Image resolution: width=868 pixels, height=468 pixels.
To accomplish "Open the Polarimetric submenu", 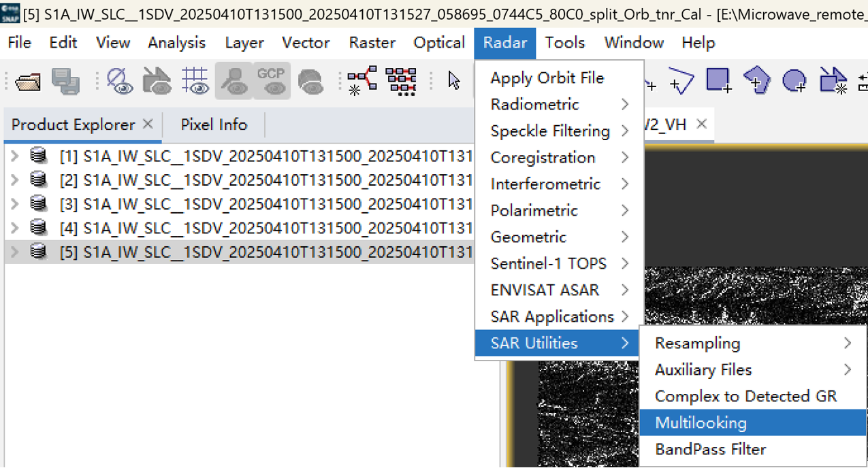I will tap(559, 210).
